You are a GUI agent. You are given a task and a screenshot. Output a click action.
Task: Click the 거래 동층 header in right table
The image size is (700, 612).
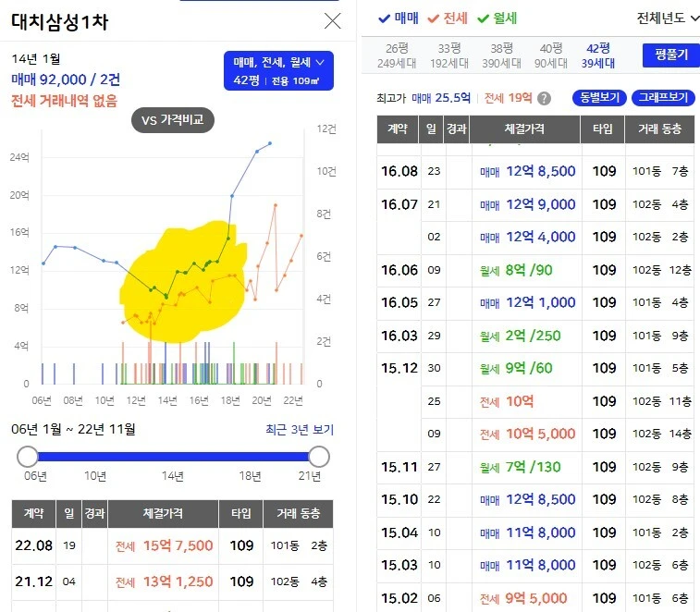660,129
